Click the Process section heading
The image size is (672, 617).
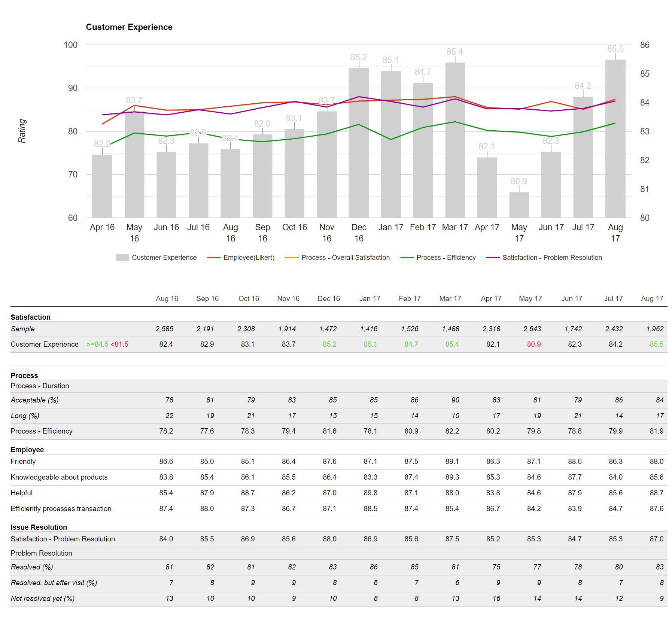click(x=24, y=376)
